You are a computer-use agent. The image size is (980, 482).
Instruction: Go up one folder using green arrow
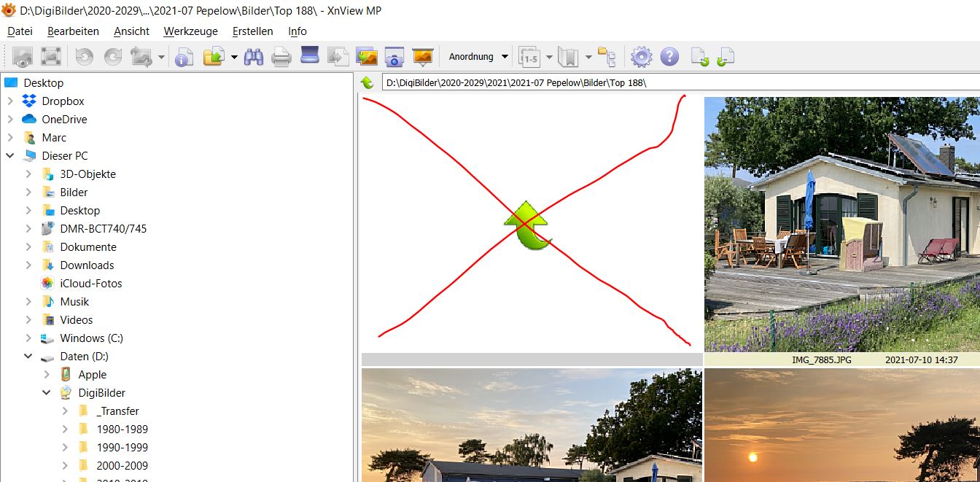coord(367,83)
